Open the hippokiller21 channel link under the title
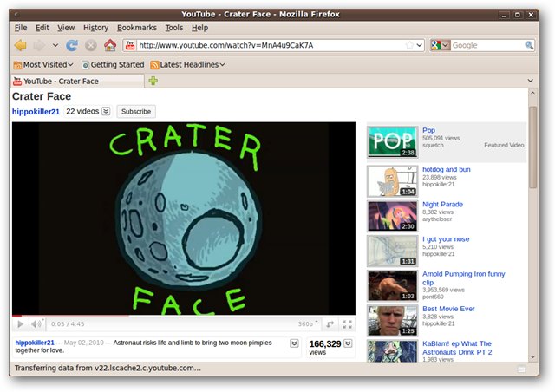The image size is (555, 392). tap(36, 112)
